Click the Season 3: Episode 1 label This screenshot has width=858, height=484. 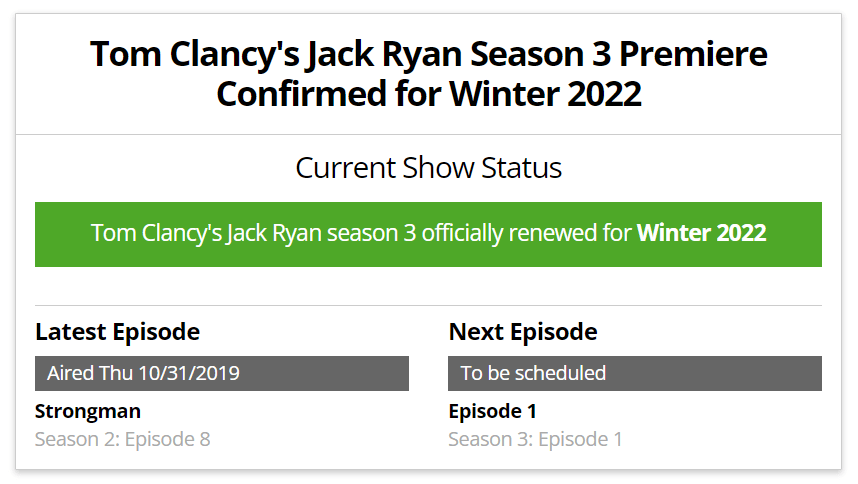(x=535, y=439)
